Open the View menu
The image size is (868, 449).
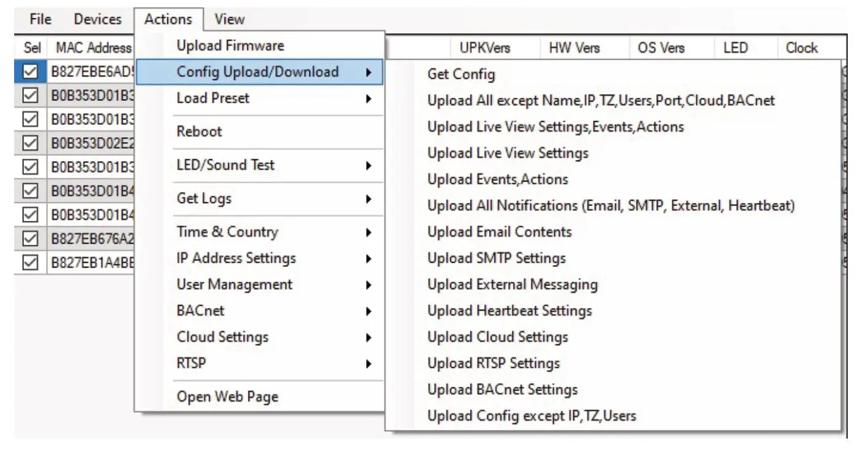229,19
